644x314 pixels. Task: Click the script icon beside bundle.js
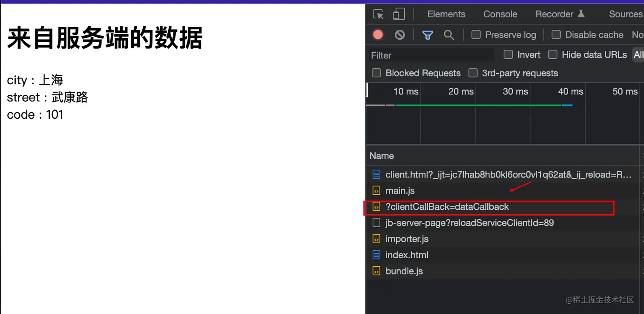tap(376, 271)
